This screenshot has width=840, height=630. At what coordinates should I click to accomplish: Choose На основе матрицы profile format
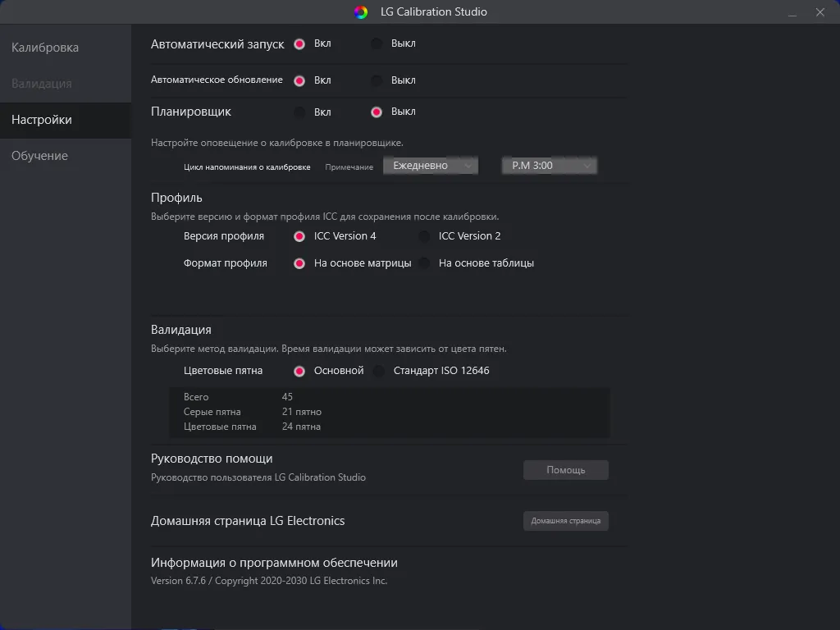tap(299, 263)
